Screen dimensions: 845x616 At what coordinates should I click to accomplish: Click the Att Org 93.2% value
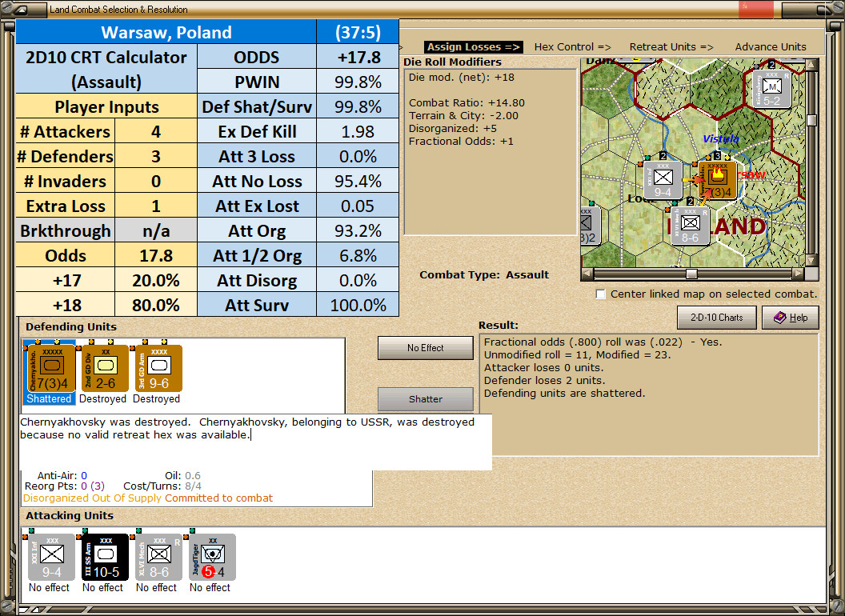pyautogui.click(x=358, y=230)
